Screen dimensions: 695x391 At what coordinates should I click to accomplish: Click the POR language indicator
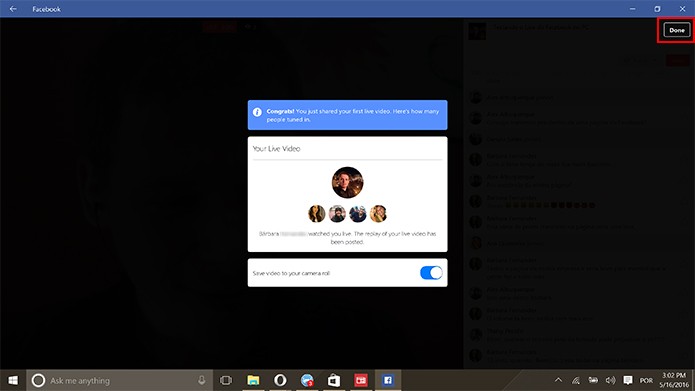(646, 380)
